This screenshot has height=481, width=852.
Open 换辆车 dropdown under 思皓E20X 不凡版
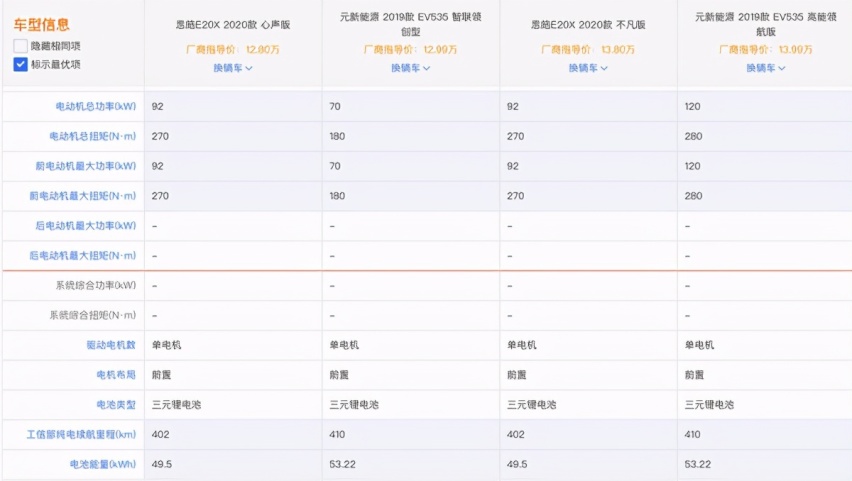(588, 68)
